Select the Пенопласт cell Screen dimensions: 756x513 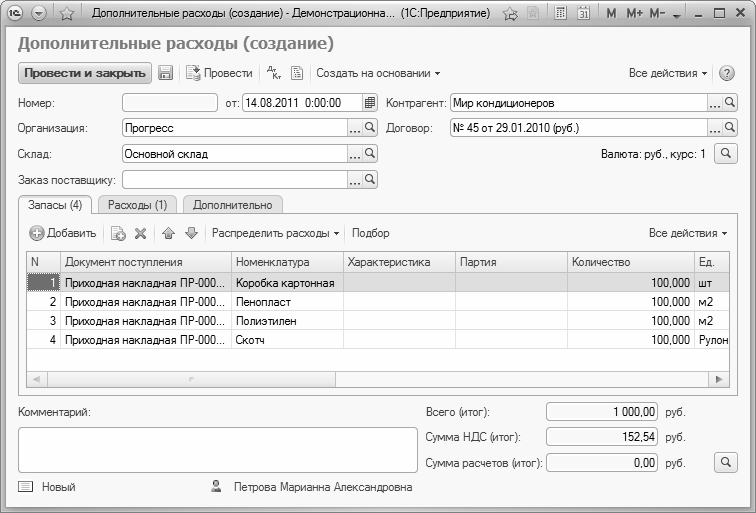[287, 302]
